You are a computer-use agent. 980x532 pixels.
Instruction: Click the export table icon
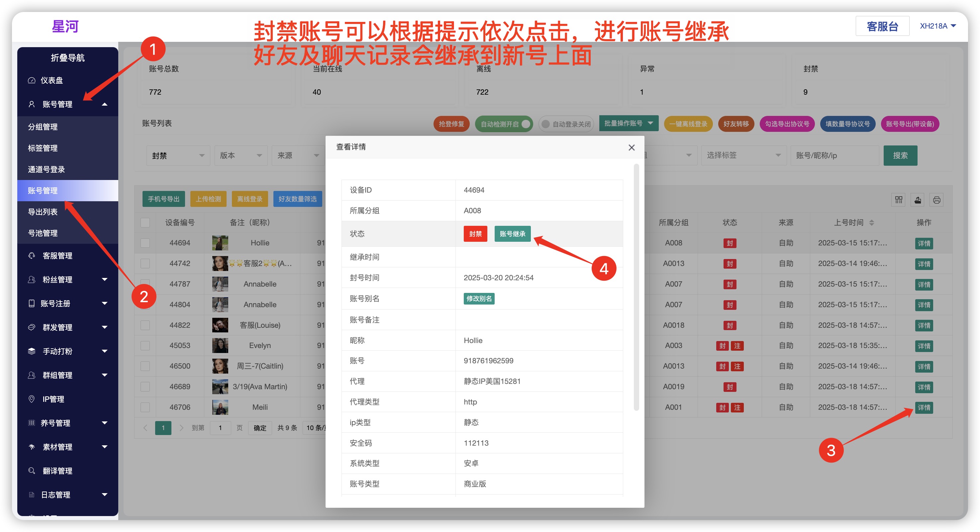917,200
